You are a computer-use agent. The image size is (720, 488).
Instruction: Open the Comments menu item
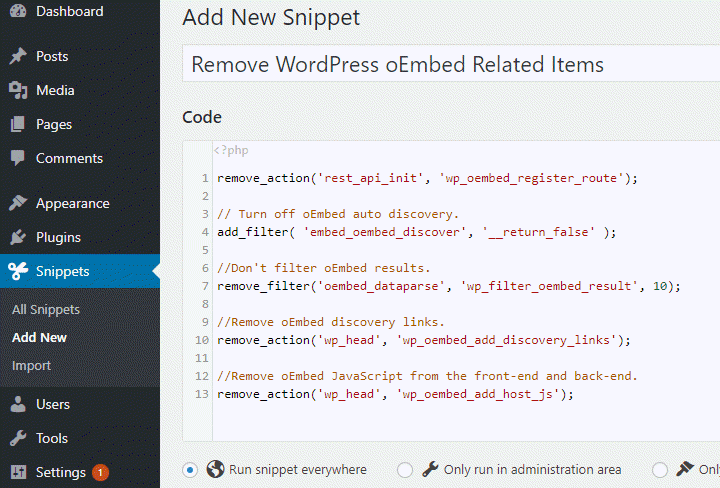tap(80, 158)
